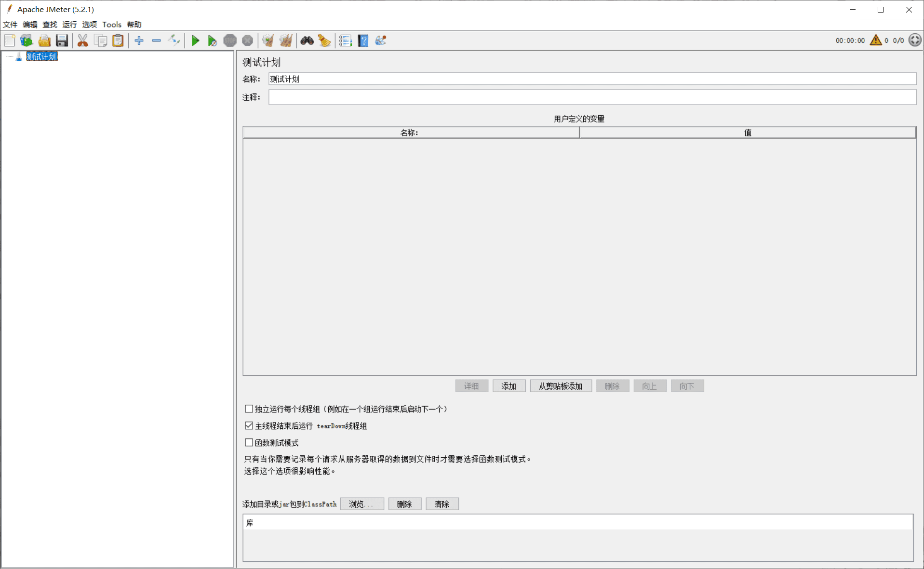Click the 注释 input field
The width and height of the screenshot is (924, 569).
point(592,97)
